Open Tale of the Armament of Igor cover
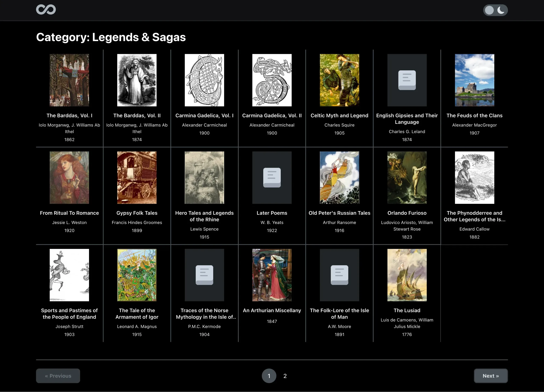Viewport: 544px width, 392px height. tap(137, 275)
